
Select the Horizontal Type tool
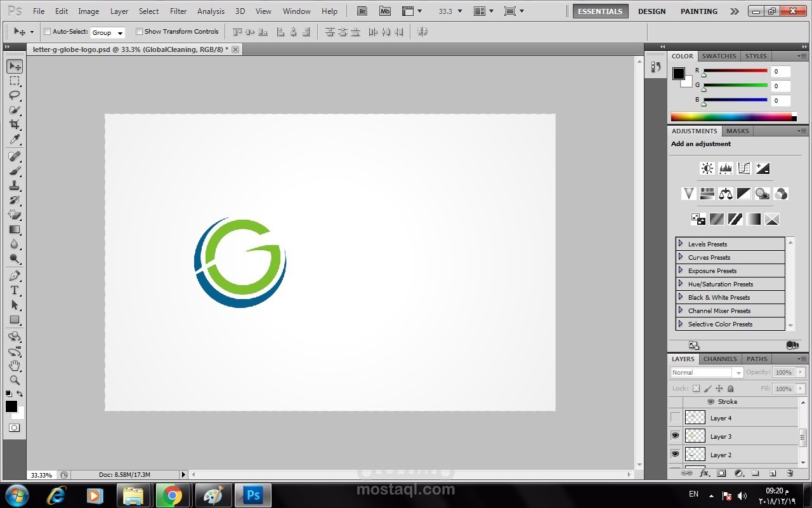tap(15, 290)
